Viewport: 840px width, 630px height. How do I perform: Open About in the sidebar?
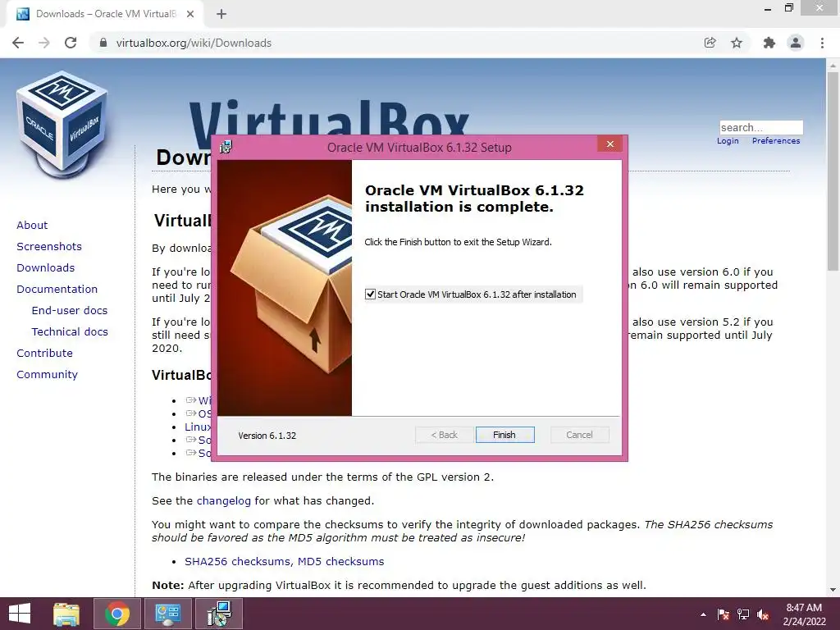[32, 225]
